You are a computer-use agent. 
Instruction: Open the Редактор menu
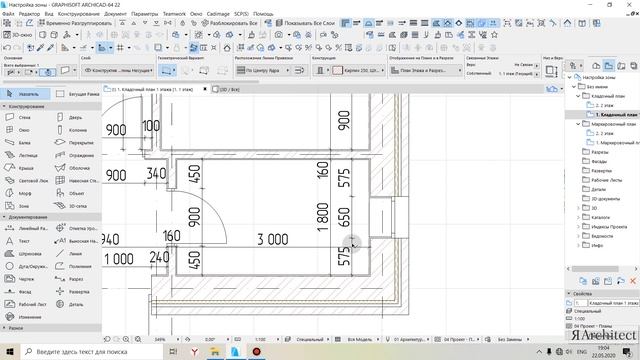[29, 14]
